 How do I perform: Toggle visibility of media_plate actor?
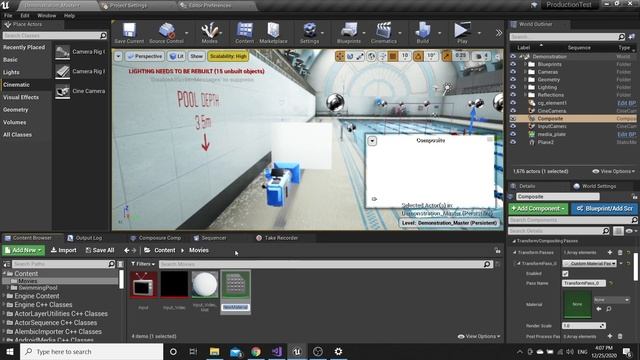(513, 134)
